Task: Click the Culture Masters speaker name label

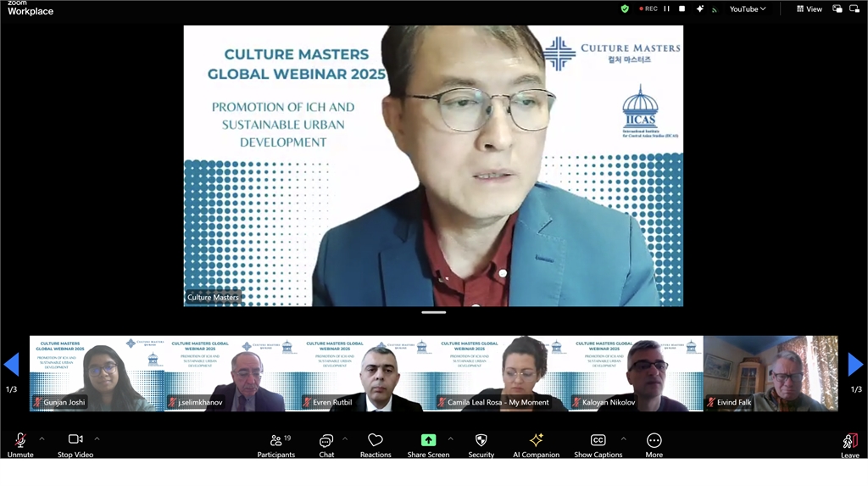Action: coord(213,298)
